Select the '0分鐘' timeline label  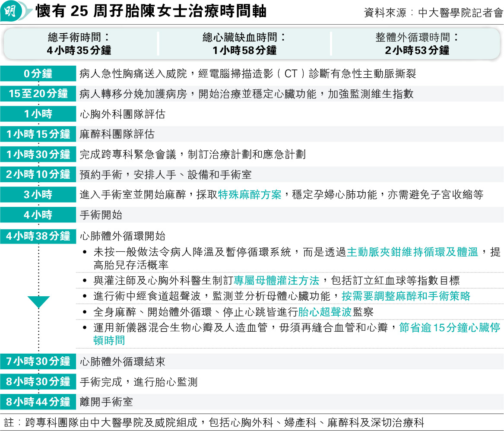38,73
